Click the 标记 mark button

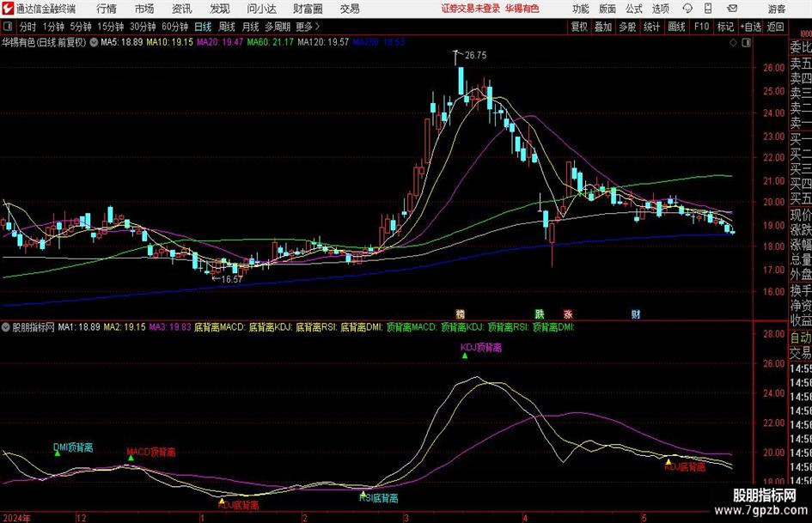pos(725,27)
